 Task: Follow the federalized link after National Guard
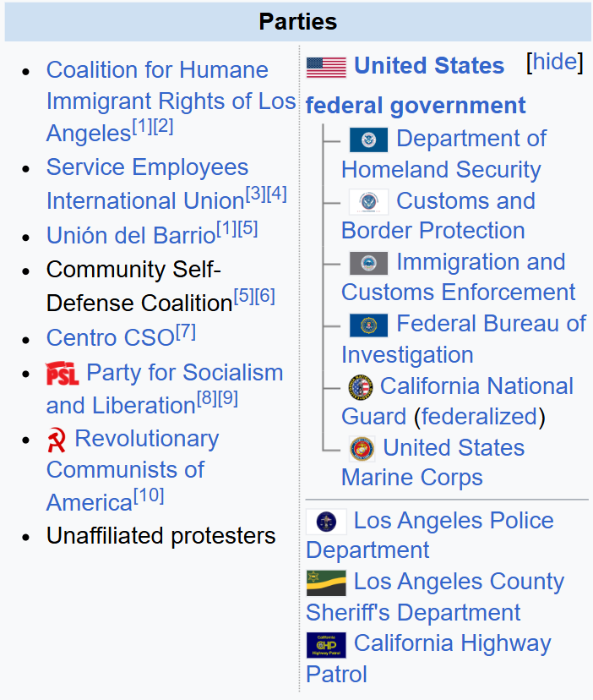tap(479, 417)
